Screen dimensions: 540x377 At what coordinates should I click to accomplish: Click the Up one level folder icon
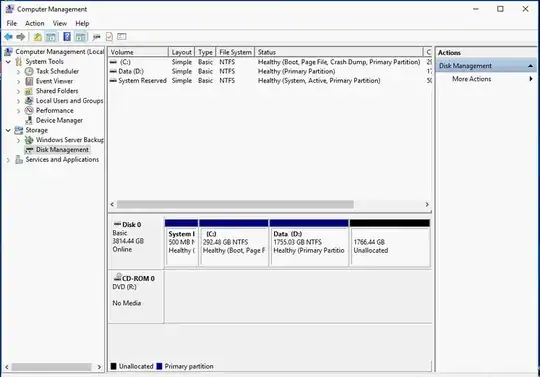pos(38,37)
